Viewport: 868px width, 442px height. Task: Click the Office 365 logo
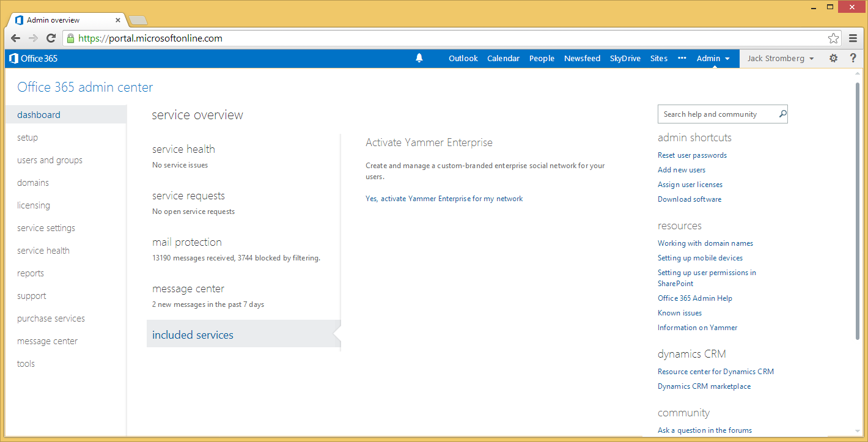(x=34, y=59)
